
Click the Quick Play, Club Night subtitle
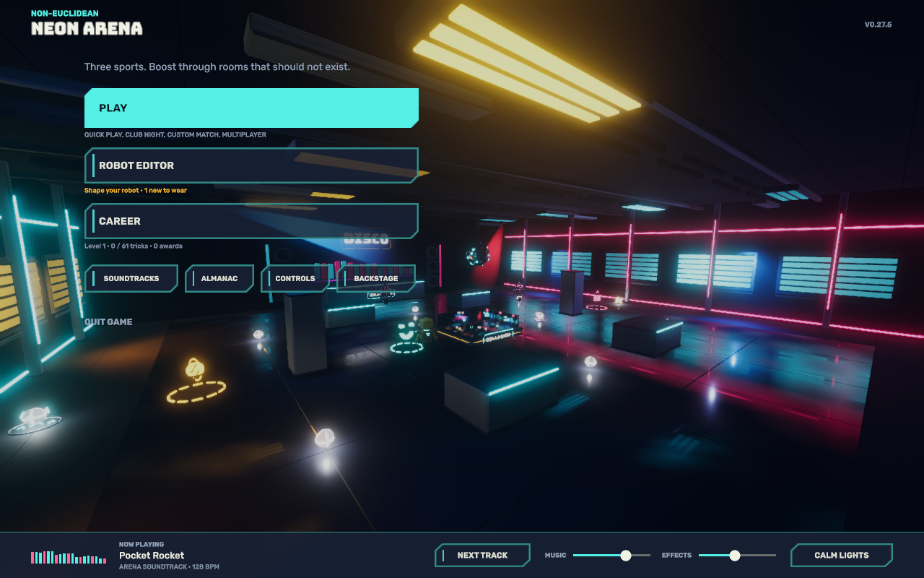pyautogui.click(x=175, y=135)
